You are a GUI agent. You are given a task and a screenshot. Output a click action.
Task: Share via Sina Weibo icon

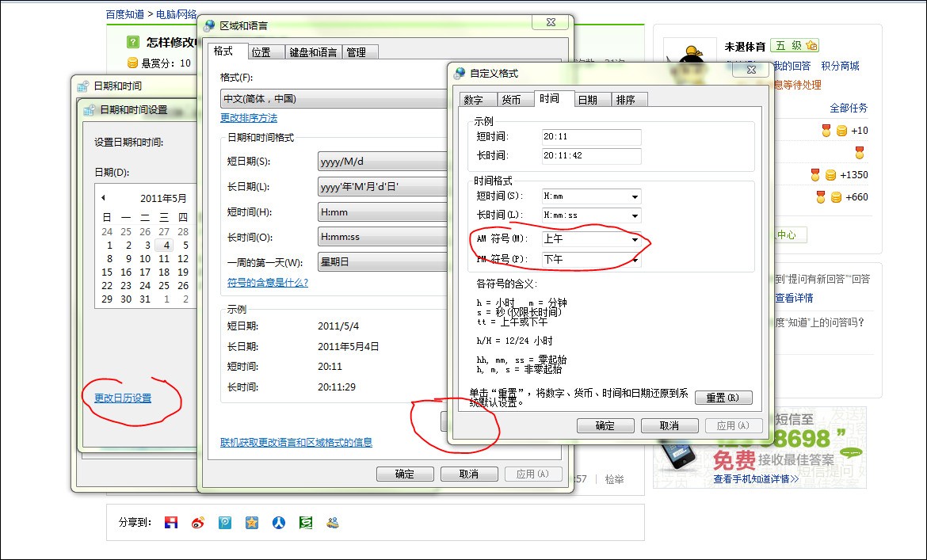(198, 522)
